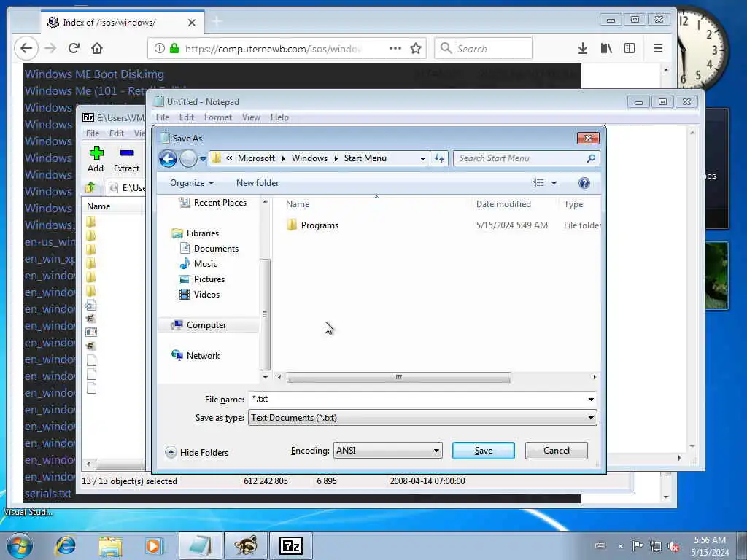747x560 pixels.
Task: Click the Save button
Action: (x=484, y=451)
